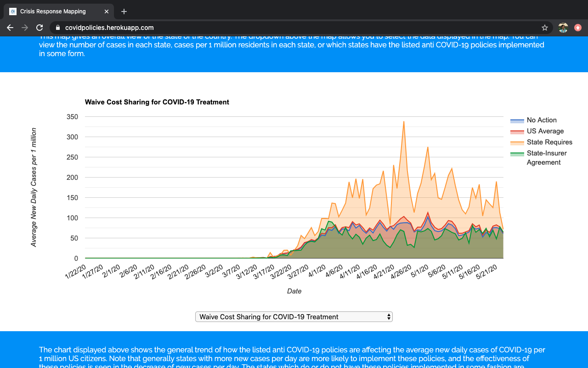
Task: Click the 5/1/20 date axis label
Action: (419, 272)
